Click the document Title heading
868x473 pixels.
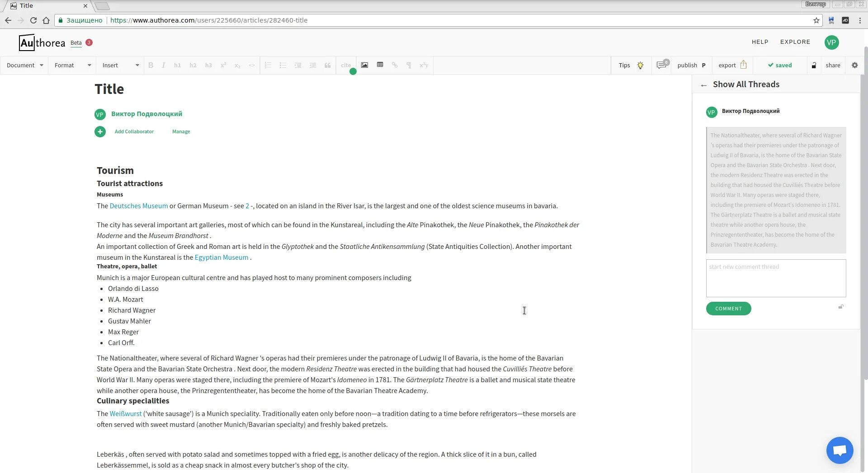(109, 89)
